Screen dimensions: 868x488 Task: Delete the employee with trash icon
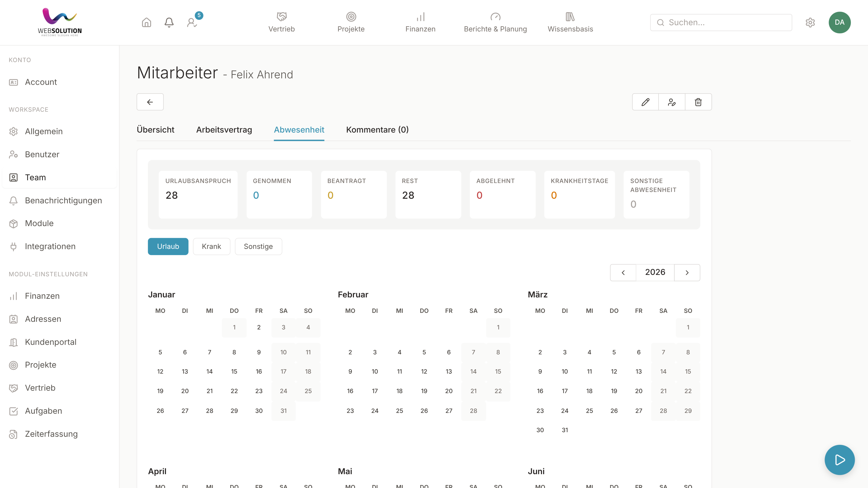coord(698,102)
